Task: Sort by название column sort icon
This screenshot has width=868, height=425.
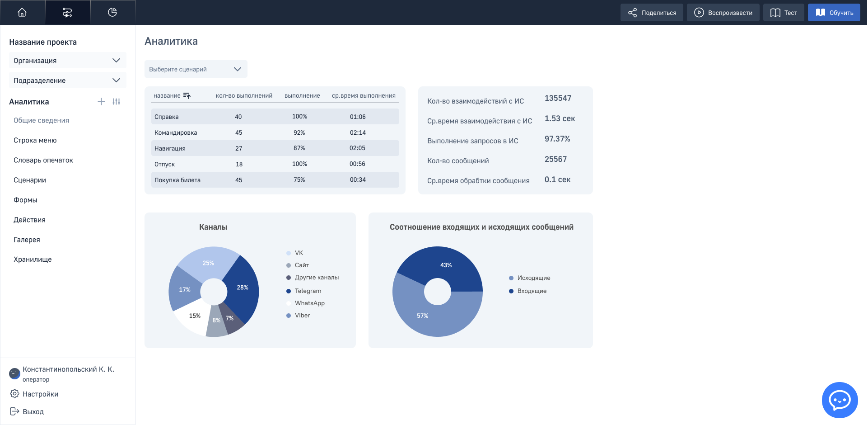Action: [187, 96]
